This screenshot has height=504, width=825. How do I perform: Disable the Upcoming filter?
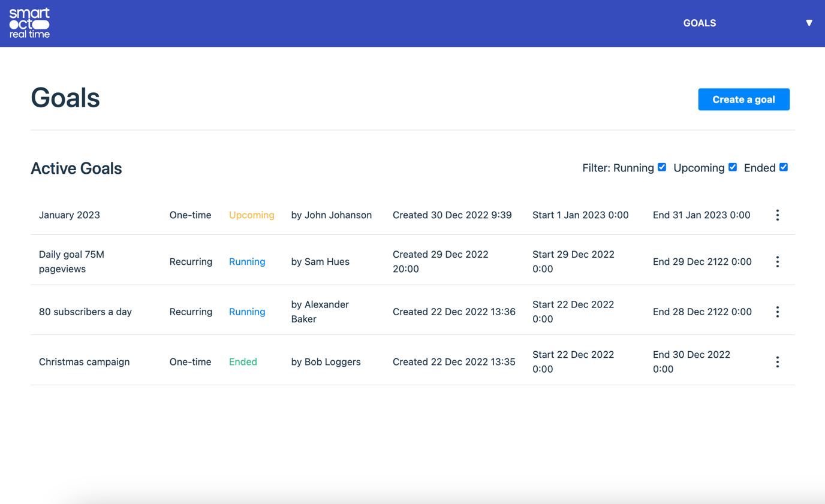point(732,167)
